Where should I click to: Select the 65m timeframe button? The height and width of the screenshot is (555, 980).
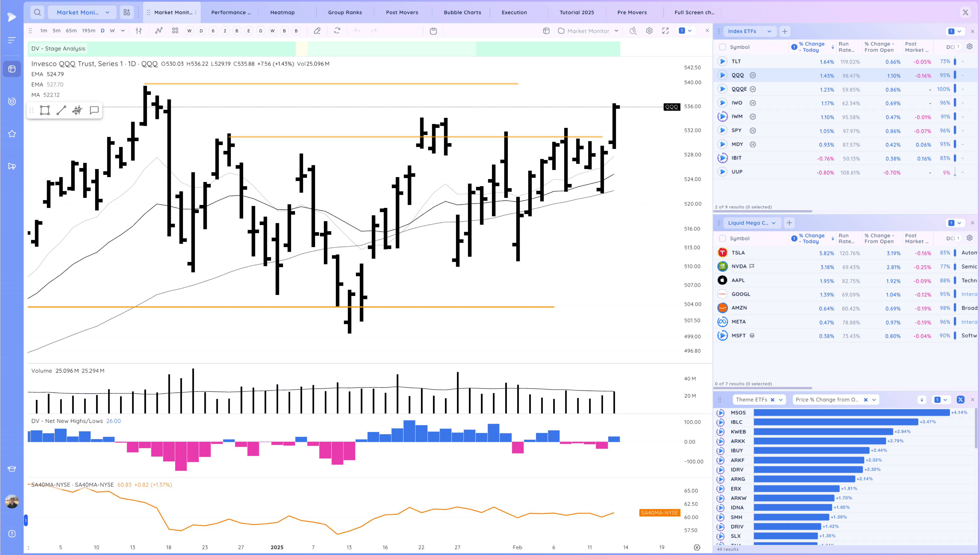point(71,31)
